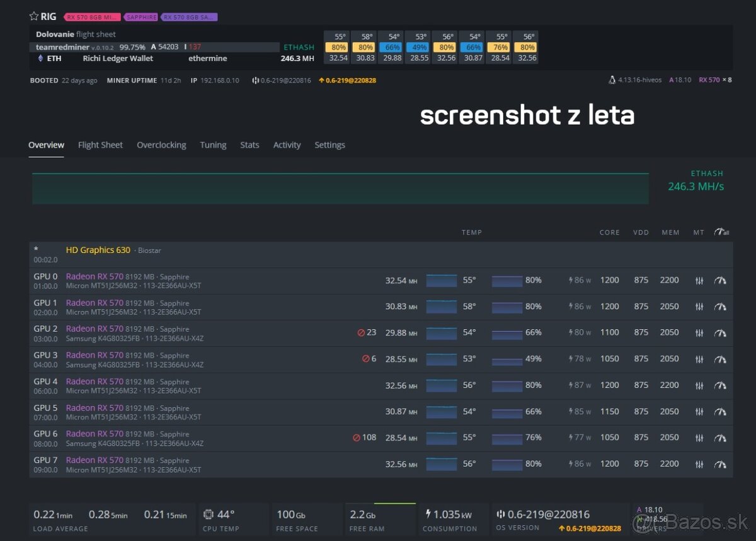
Task: Click the overclock all gauge in header
Action: (x=721, y=232)
